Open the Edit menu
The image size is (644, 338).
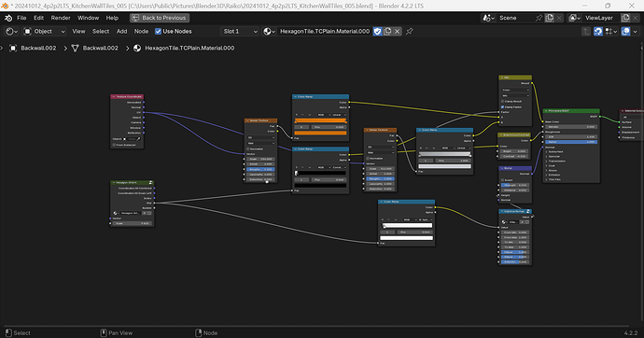pyautogui.click(x=38, y=18)
